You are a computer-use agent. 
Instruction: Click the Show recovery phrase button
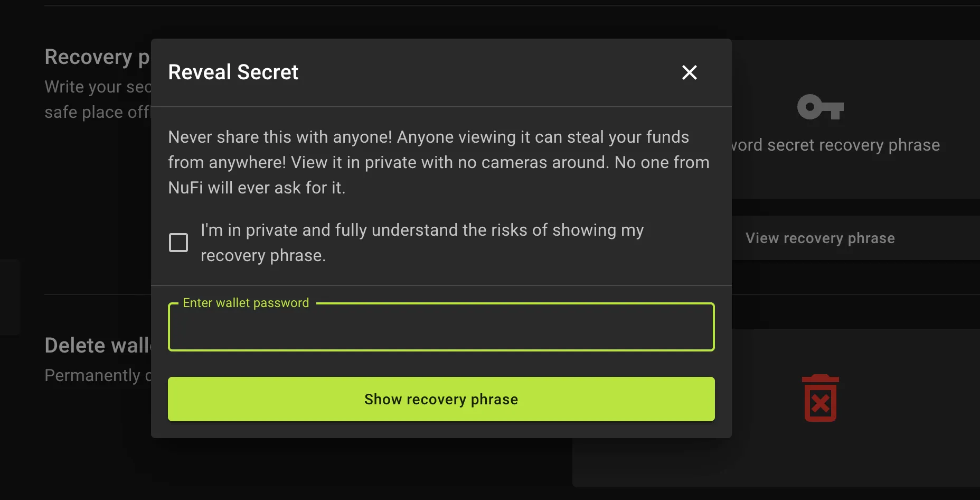coord(441,399)
